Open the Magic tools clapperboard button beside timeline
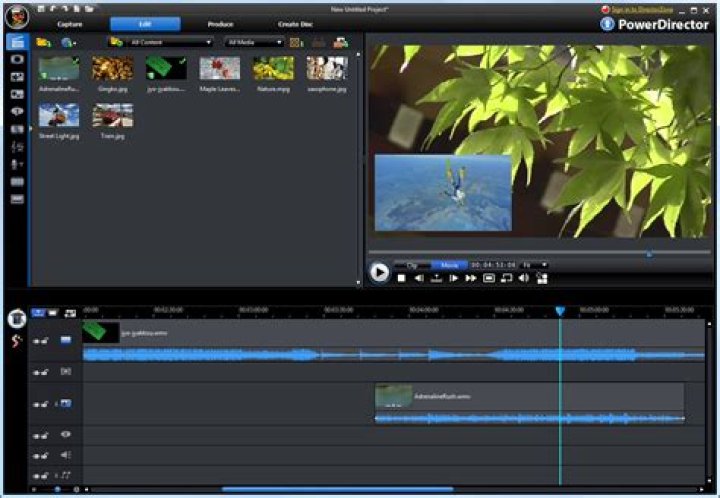The width and height of the screenshot is (720, 498). (x=17, y=318)
